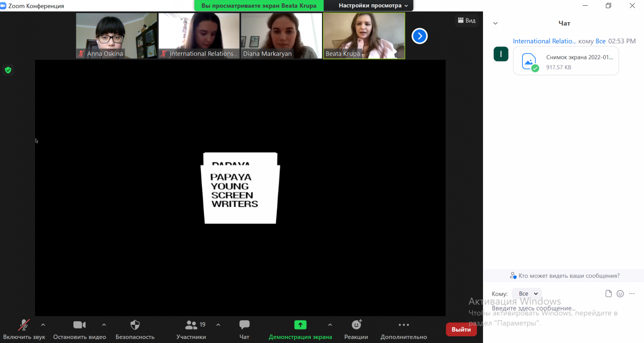Restore down the Zoom window

click(x=609, y=6)
